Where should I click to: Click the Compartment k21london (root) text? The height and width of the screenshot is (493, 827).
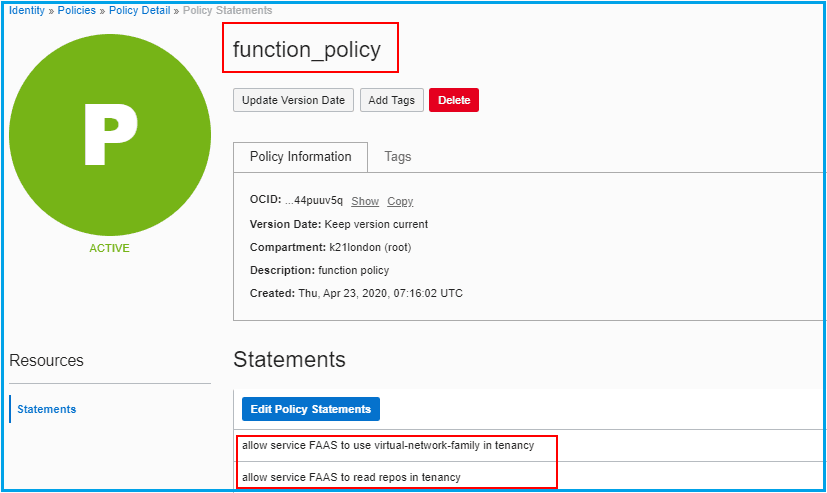[330, 247]
